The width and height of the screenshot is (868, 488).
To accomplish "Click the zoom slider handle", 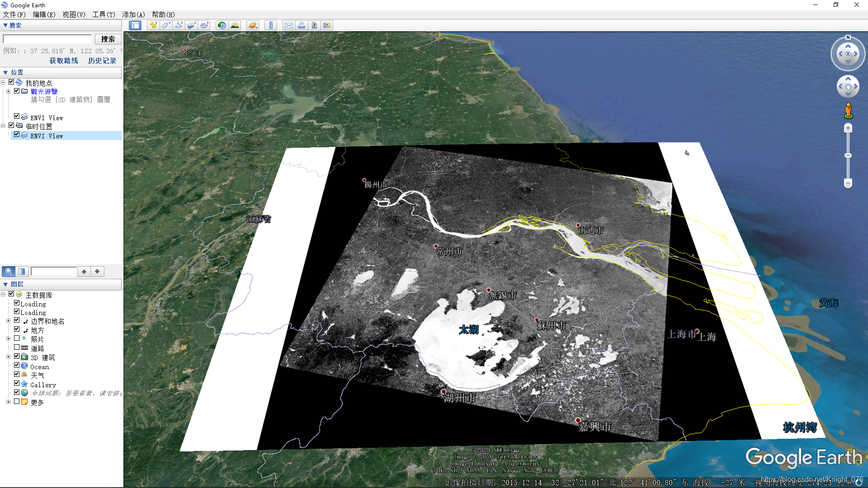I will (848, 155).
